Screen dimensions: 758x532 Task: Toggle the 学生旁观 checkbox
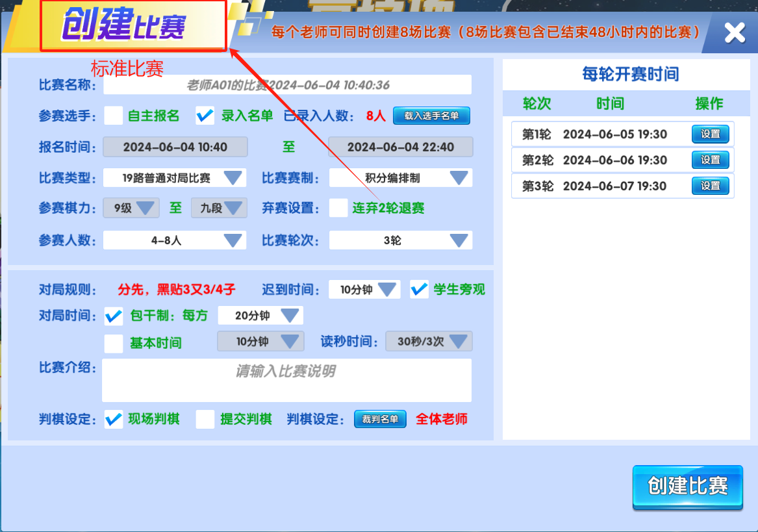coord(419,290)
